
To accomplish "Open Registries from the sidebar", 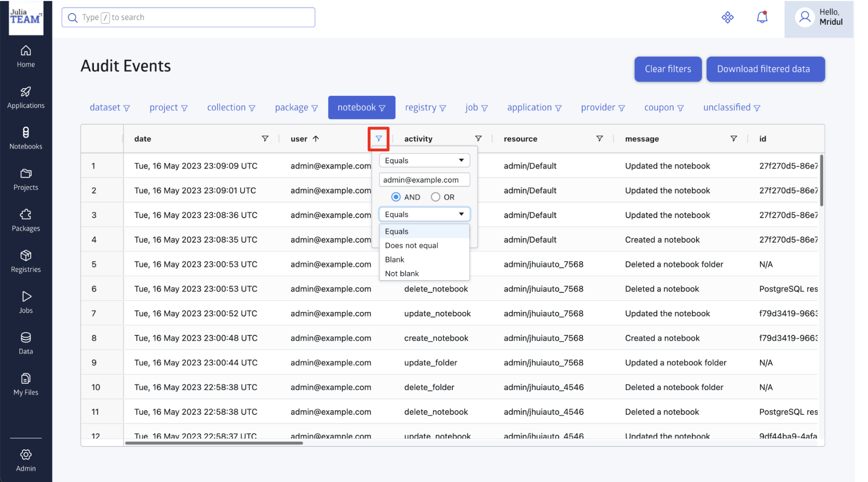I will [x=26, y=262].
